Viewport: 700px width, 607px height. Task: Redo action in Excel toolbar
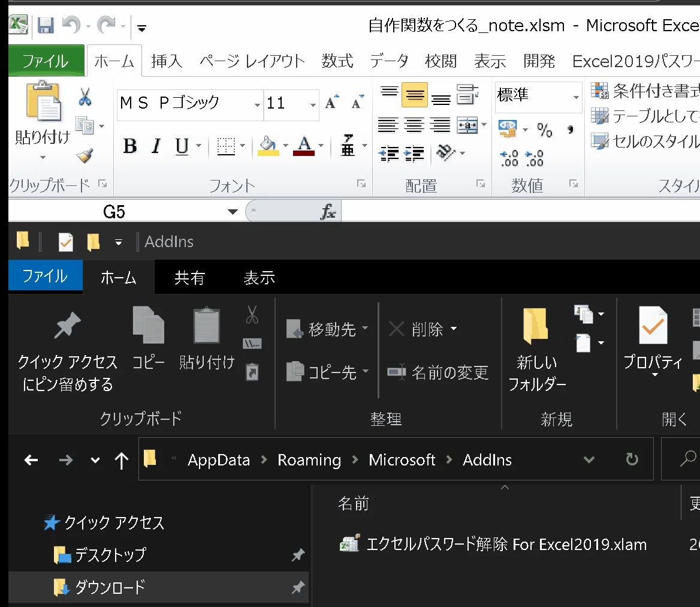click(107, 25)
